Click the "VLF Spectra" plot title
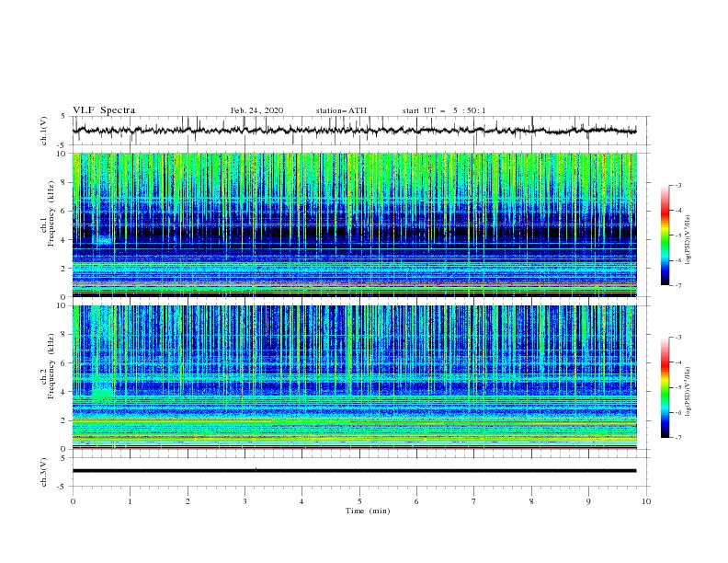Image resolution: width=728 pixels, height=563 pixels. 104,110
